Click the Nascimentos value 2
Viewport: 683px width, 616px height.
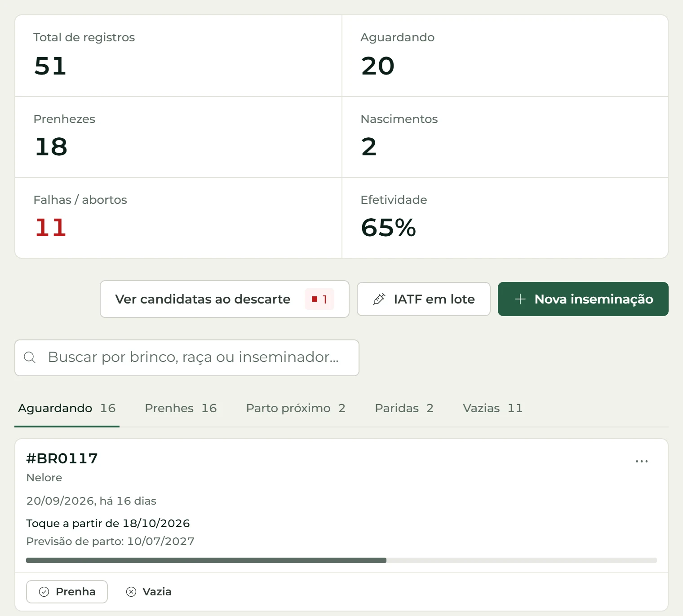pos(369,147)
